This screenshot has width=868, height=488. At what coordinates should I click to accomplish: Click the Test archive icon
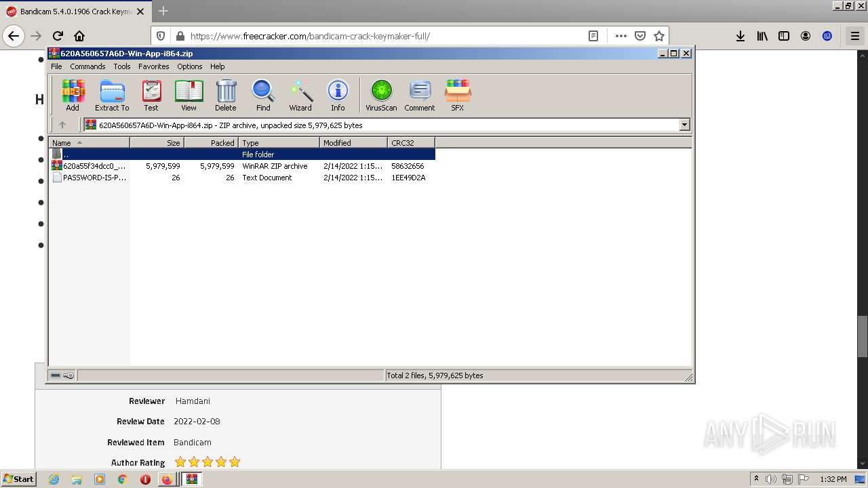tap(151, 95)
